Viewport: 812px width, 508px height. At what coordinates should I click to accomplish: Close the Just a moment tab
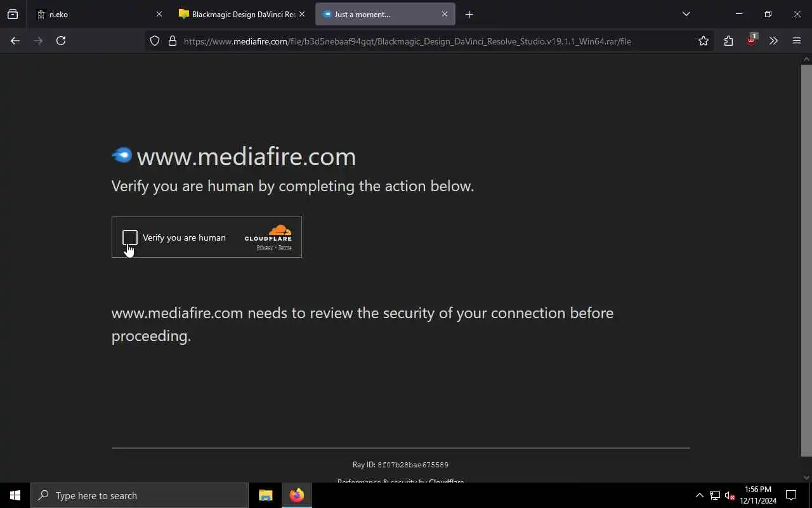pyautogui.click(x=445, y=14)
